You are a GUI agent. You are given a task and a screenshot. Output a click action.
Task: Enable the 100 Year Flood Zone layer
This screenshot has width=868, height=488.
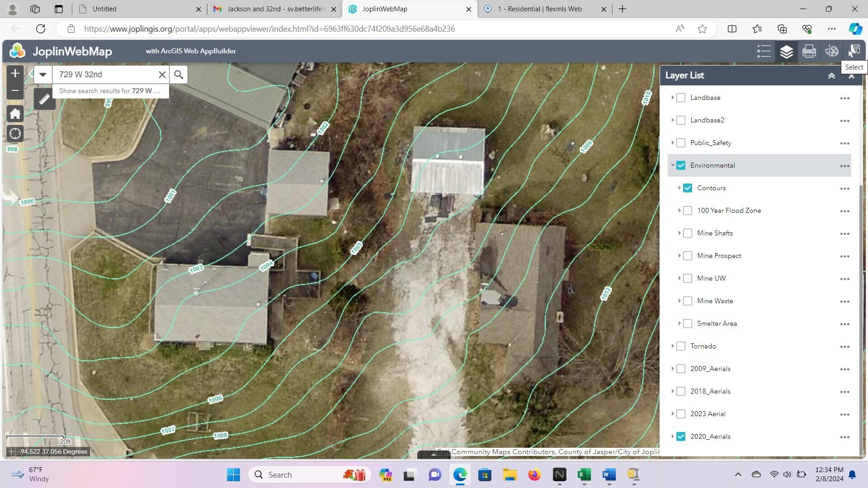[687, 211]
